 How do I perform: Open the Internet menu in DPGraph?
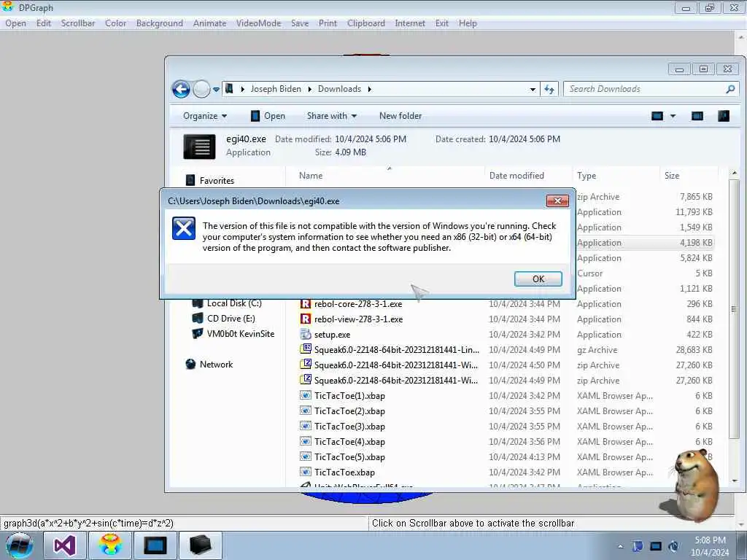[410, 23]
